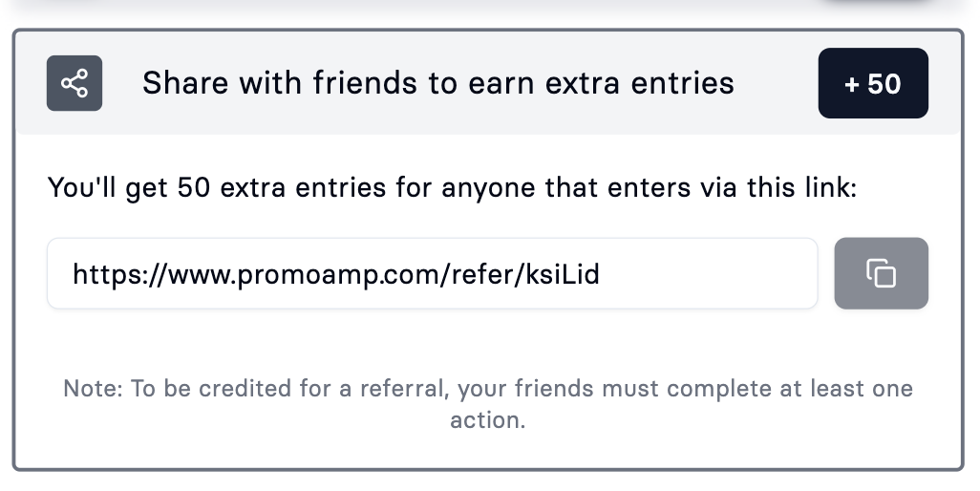Image resolution: width=980 pixels, height=491 pixels.
Task: Select the promoamp.com referral URL text
Action: pyautogui.click(x=335, y=275)
